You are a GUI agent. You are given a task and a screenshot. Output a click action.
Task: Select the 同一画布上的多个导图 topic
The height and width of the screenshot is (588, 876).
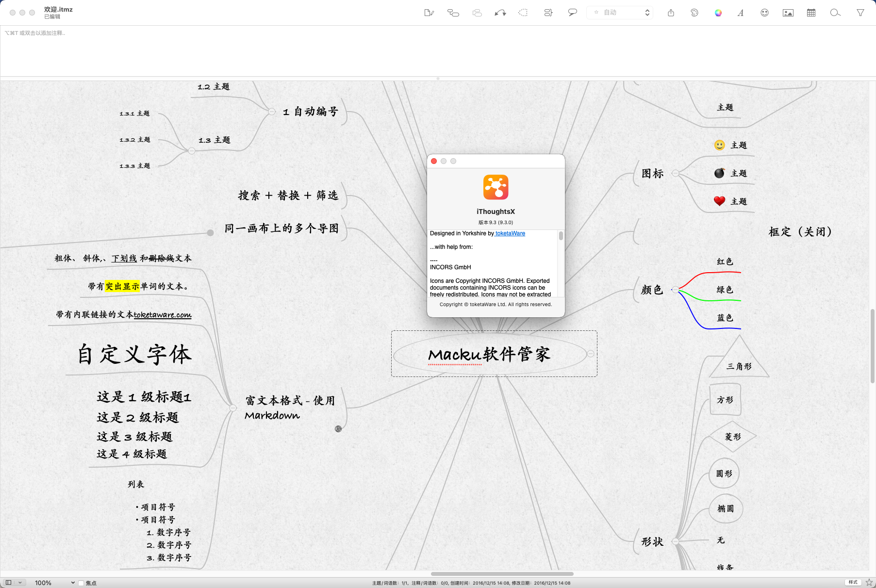click(x=281, y=229)
